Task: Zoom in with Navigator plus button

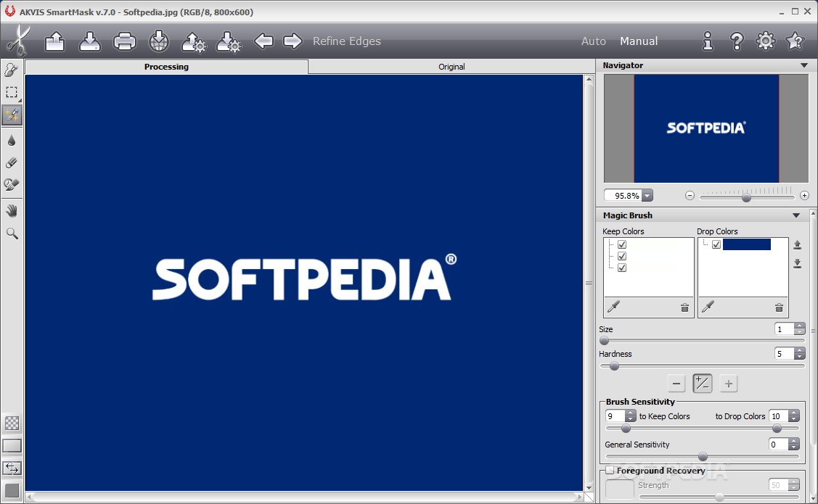Action: 804,196
